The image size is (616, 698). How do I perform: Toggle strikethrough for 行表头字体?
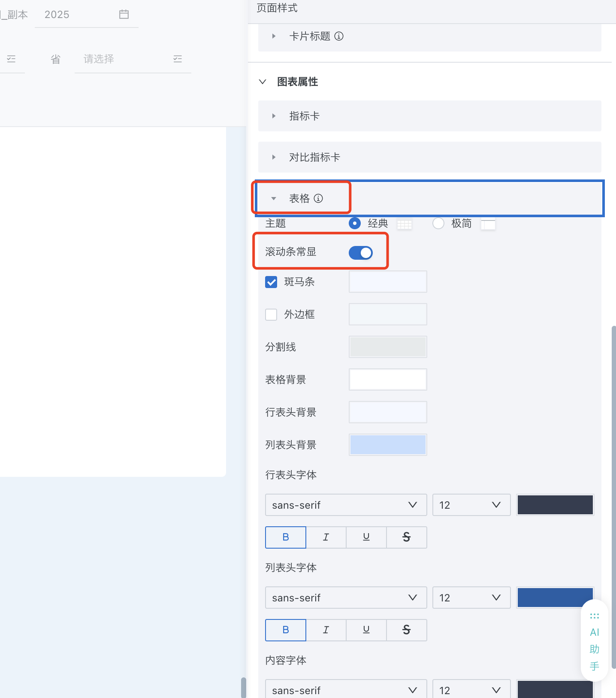[407, 537]
